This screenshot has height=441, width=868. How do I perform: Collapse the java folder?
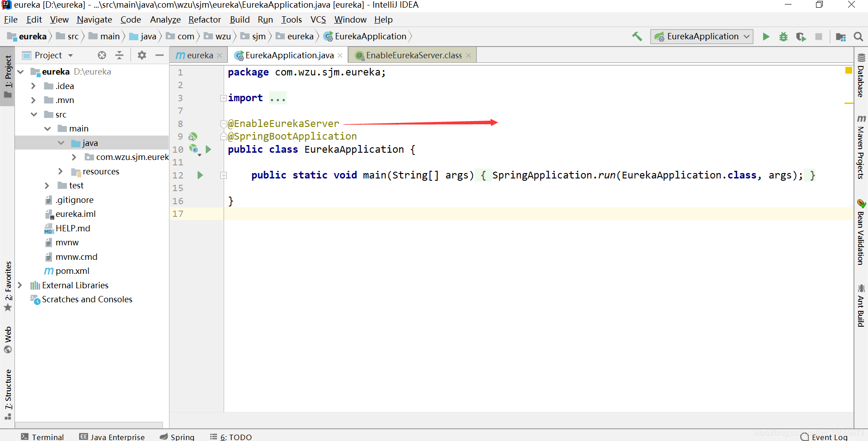[x=61, y=143]
